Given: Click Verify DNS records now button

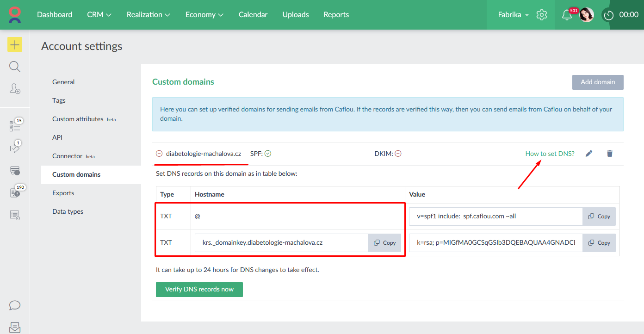Looking at the screenshot, I should (199, 289).
